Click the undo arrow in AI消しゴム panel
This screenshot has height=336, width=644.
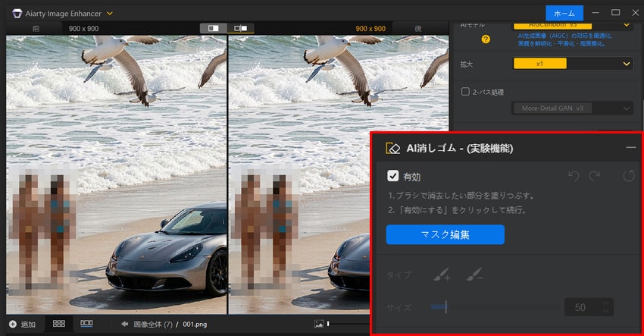coord(574,176)
